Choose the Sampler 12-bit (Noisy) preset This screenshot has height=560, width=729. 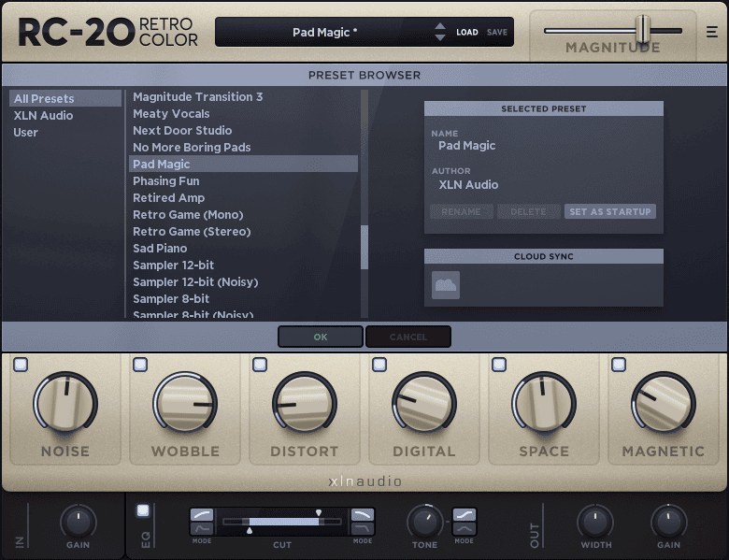243,281
